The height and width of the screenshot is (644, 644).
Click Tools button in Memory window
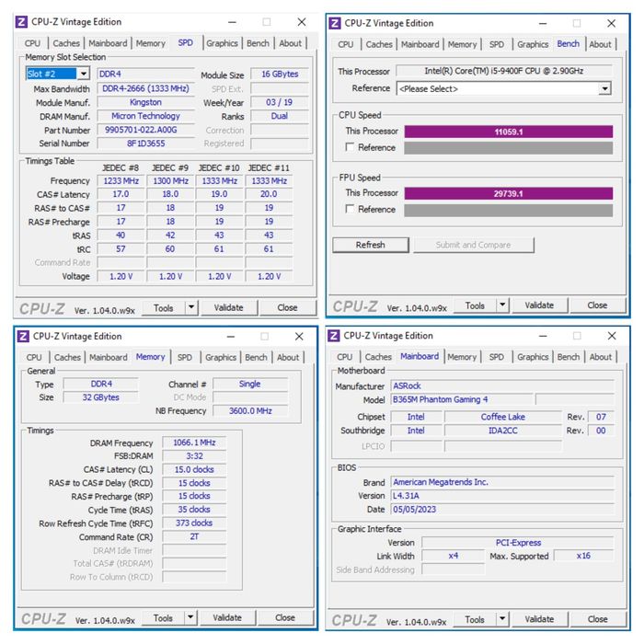click(x=163, y=617)
